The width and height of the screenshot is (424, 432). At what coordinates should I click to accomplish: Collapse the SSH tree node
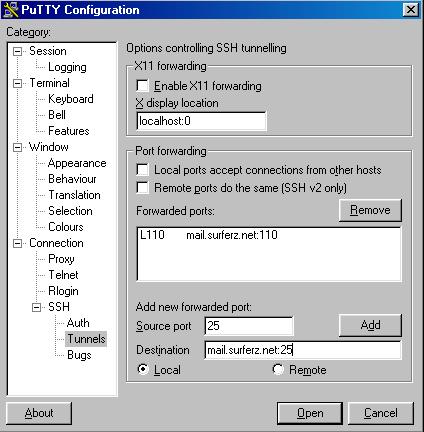tap(36, 307)
